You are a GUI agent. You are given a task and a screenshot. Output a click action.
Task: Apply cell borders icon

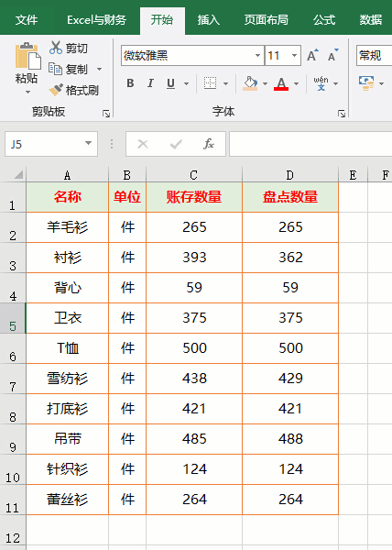click(x=210, y=83)
